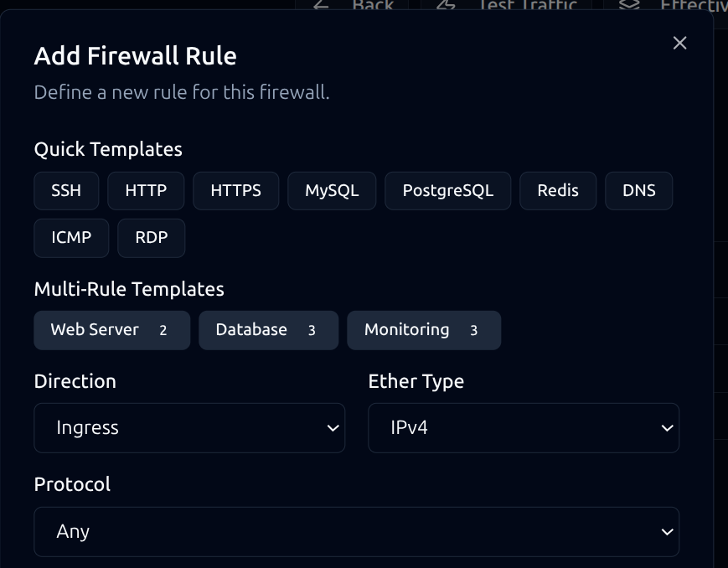Choose the MySQL quick template
The height and width of the screenshot is (568, 728).
tap(332, 190)
